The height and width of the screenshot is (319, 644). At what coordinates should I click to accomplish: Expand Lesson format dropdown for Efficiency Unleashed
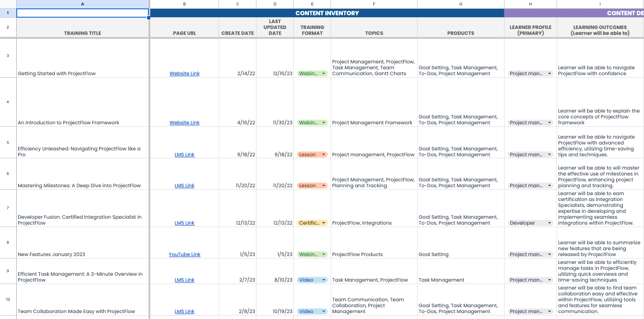tap(312, 155)
